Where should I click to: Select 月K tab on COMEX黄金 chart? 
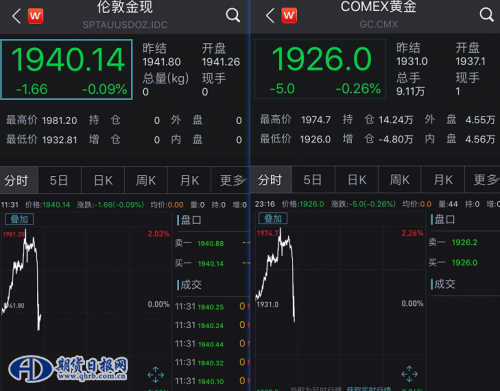click(x=443, y=180)
